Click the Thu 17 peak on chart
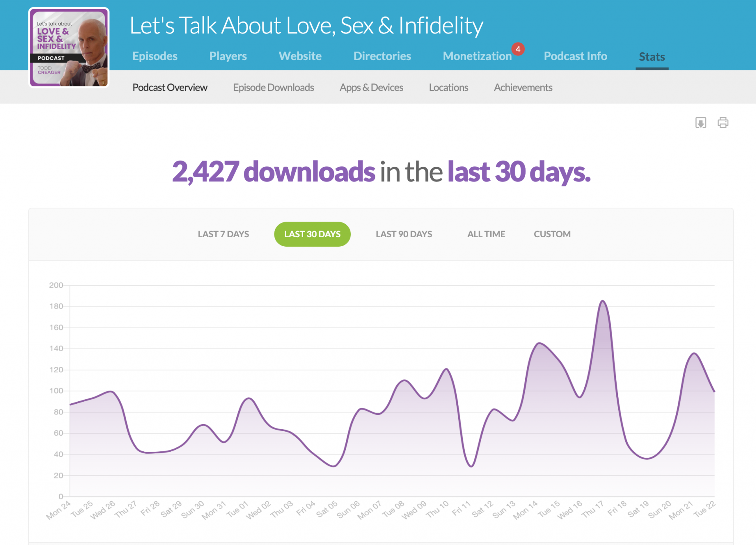 coord(603,301)
